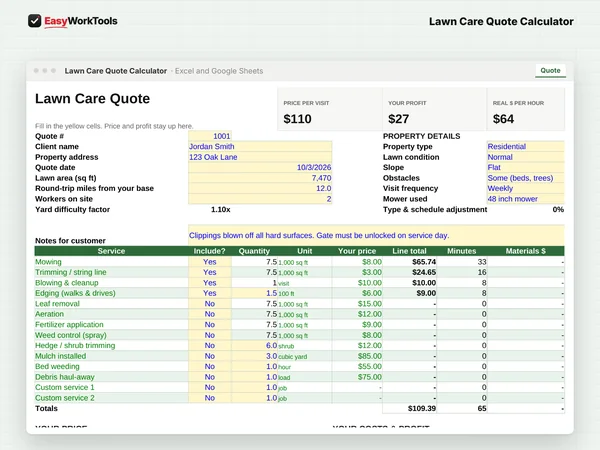
Task: Select the Line total column header
Action: tap(409, 251)
